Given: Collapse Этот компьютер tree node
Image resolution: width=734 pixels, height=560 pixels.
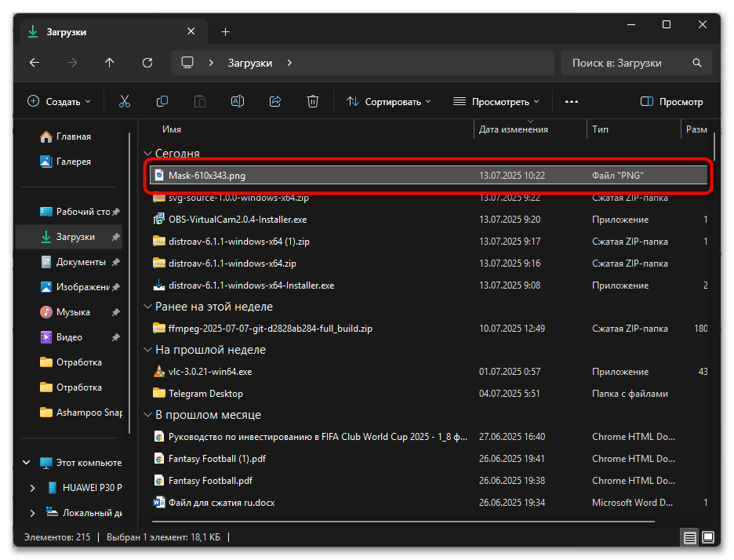Looking at the screenshot, I should click(27, 463).
